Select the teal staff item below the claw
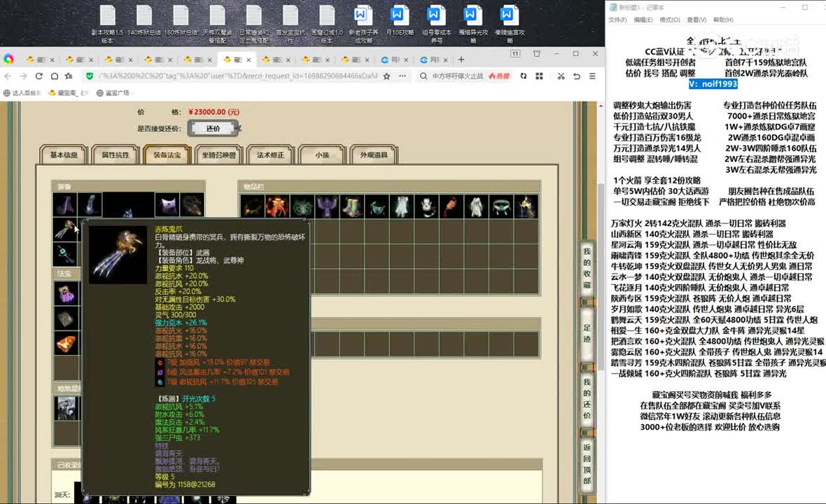Screen dimensions: 826x504 [65, 254]
